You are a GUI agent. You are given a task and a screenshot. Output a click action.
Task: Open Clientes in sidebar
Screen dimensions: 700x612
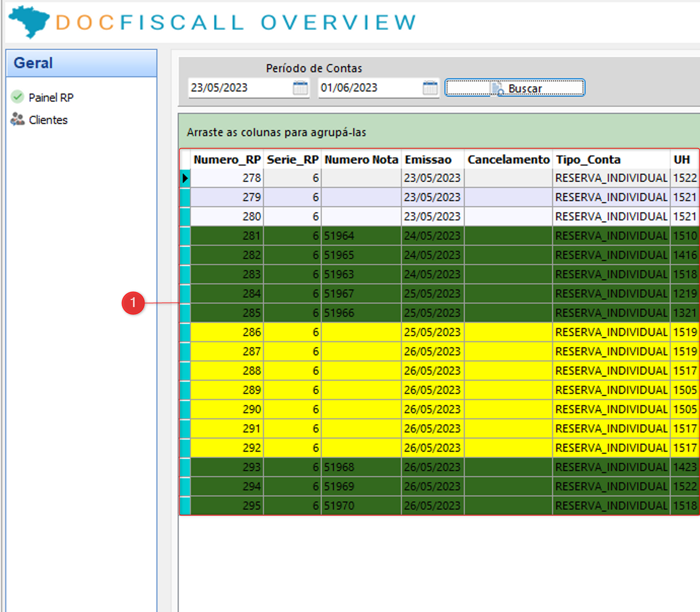pyautogui.click(x=48, y=120)
